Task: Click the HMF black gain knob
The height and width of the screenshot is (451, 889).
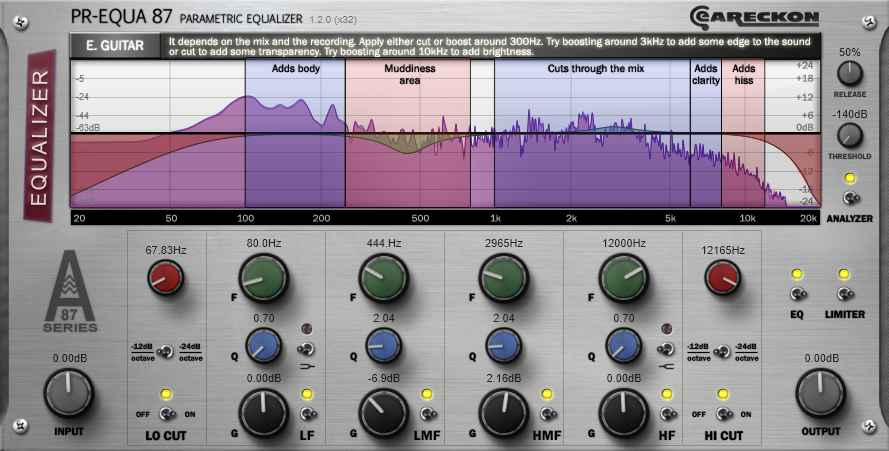Action: pos(503,412)
